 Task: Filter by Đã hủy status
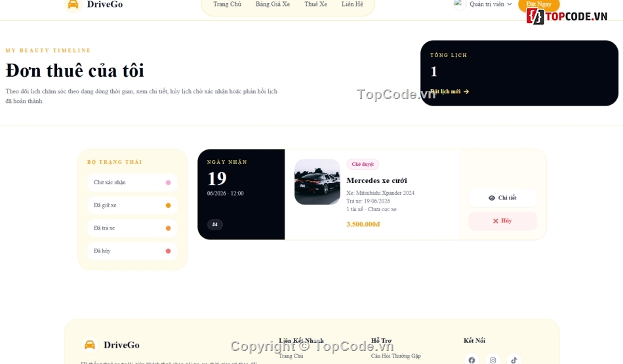132,251
